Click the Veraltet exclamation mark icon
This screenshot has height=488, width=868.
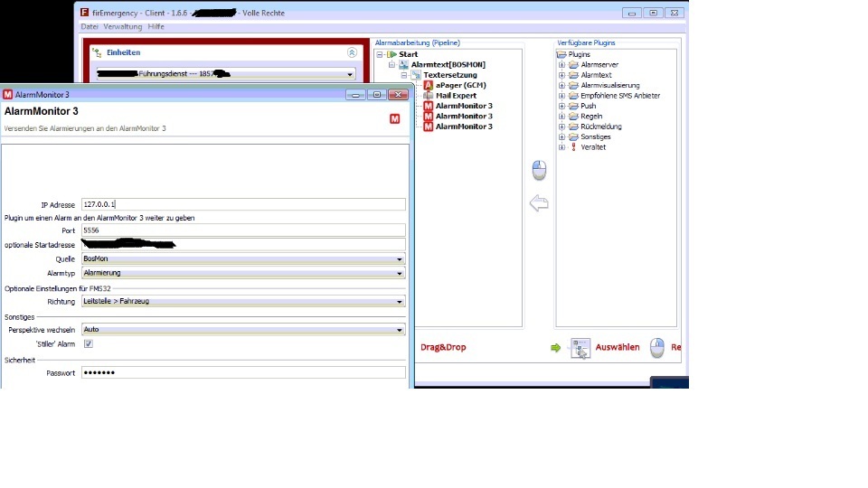pyautogui.click(x=573, y=147)
